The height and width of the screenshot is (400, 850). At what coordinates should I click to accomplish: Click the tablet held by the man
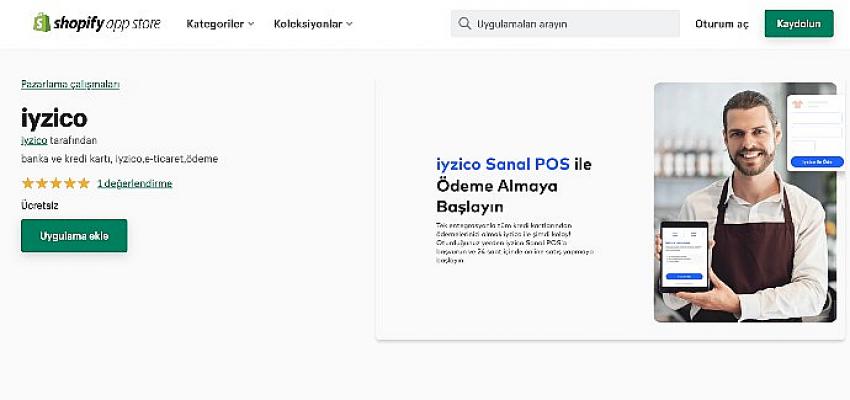pyautogui.click(x=684, y=257)
